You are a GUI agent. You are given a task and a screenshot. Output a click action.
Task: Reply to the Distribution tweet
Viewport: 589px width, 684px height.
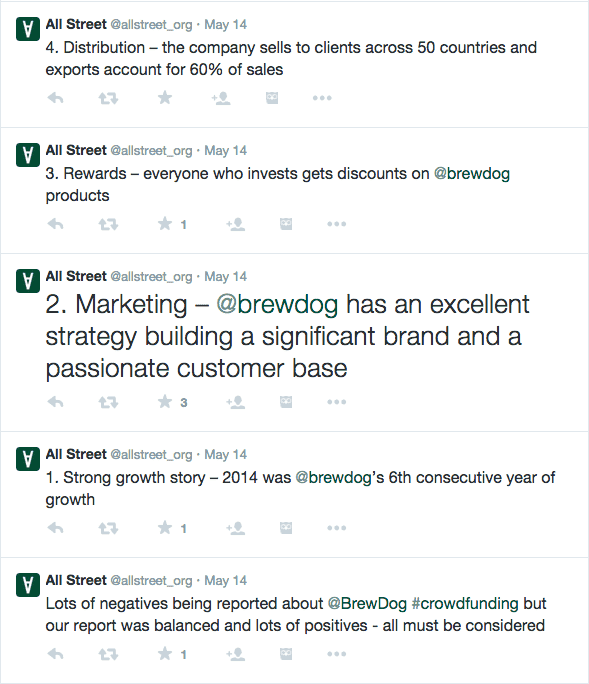click(x=55, y=98)
